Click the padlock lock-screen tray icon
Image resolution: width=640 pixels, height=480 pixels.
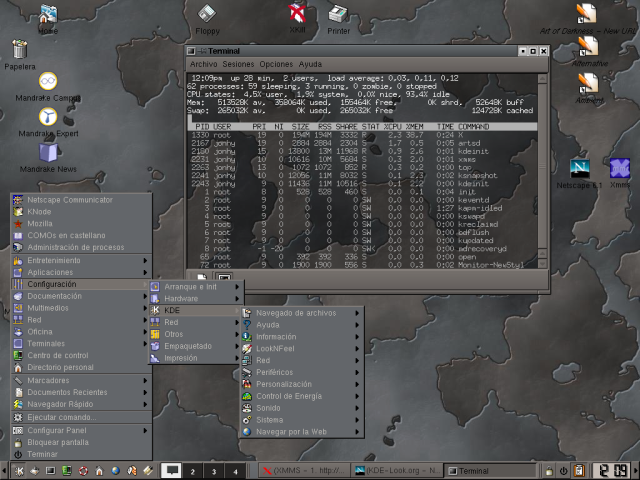coord(549,471)
